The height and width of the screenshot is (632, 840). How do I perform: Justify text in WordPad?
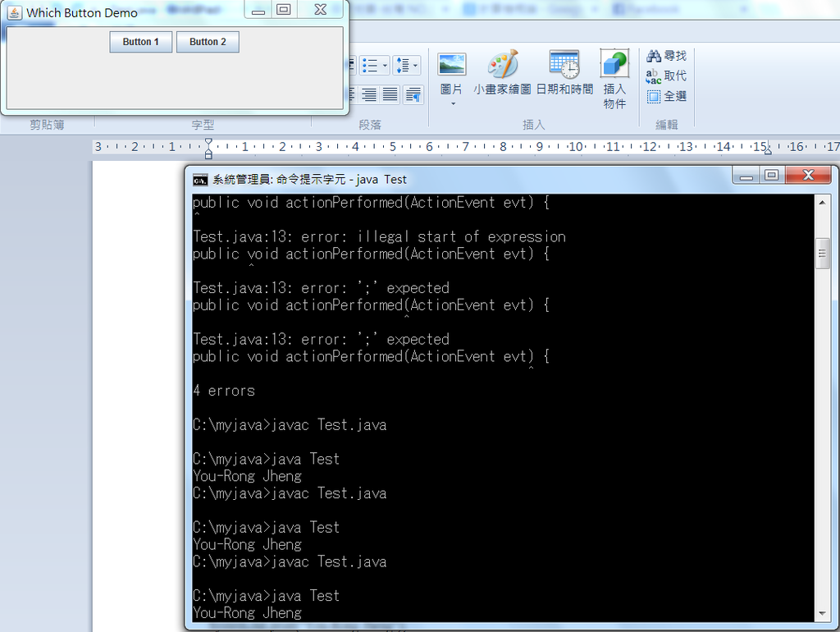pos(390,95)
